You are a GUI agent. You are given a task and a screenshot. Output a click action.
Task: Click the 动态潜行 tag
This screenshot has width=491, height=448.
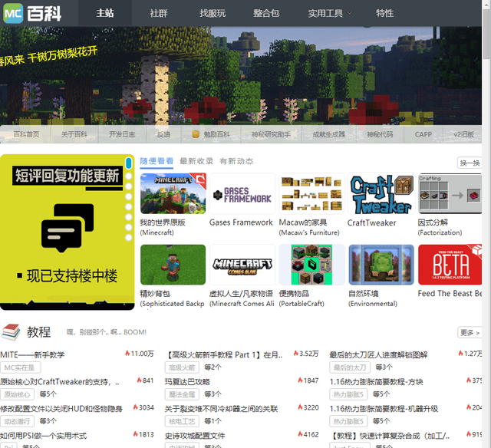coord(17,421)
